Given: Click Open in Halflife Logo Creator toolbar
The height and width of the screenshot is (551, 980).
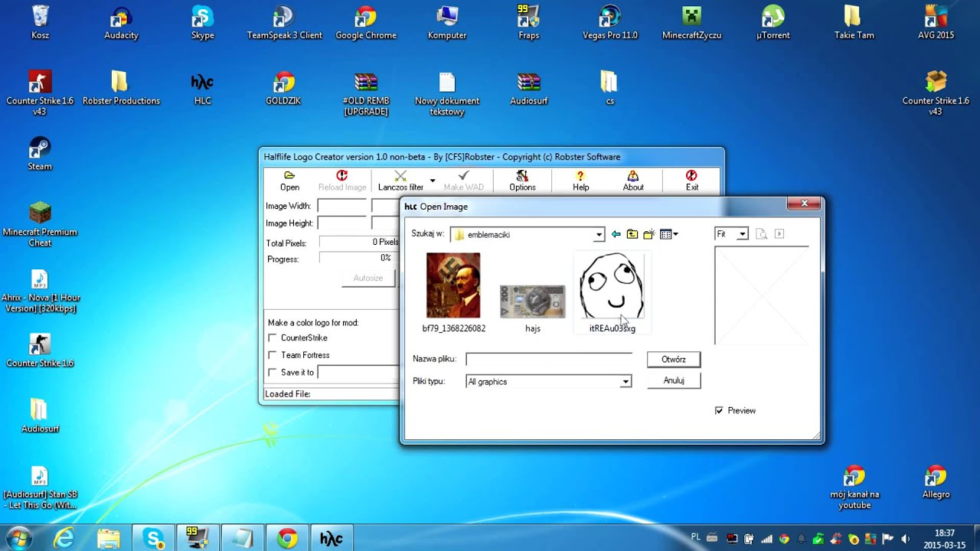Looking at the screenshot, I should tap(289, 181).
